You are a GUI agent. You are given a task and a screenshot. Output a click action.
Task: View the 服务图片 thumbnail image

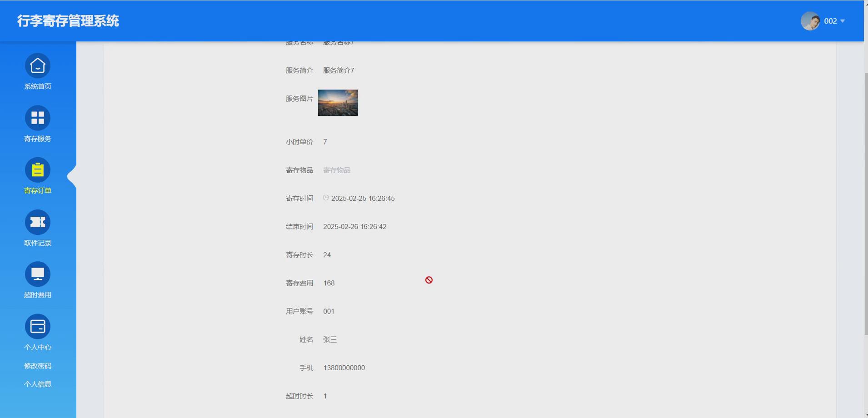coord(338,103)
